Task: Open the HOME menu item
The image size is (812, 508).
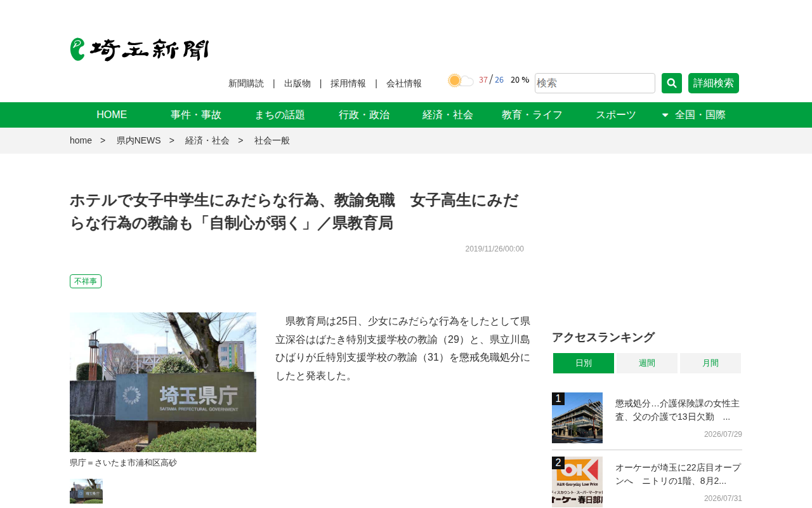Action: tap(112, 115)
